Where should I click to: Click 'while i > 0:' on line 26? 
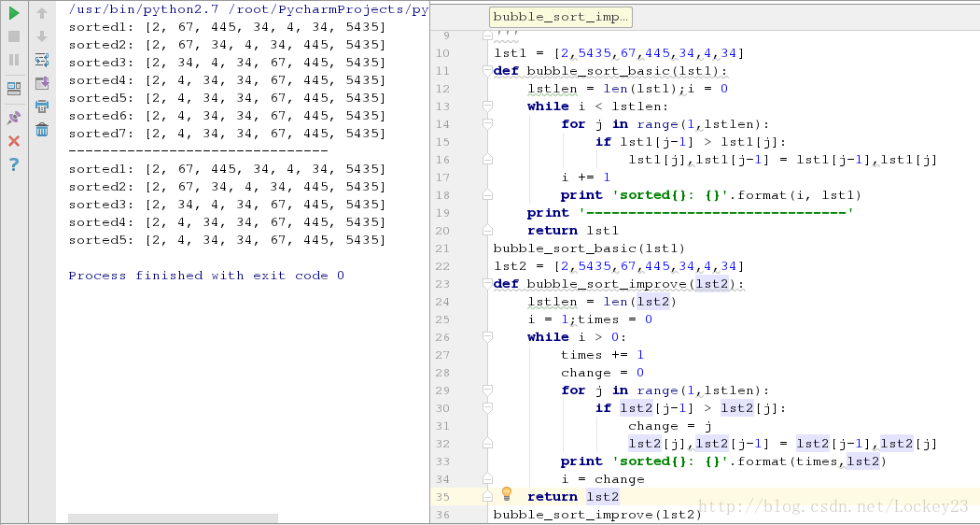coord(577,337)
